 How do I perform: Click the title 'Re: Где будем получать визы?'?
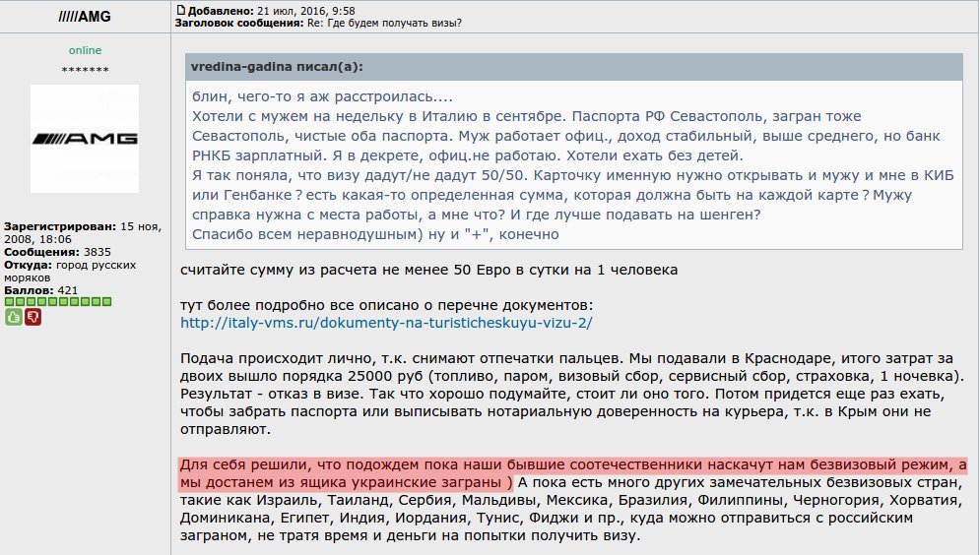(384, 23)
